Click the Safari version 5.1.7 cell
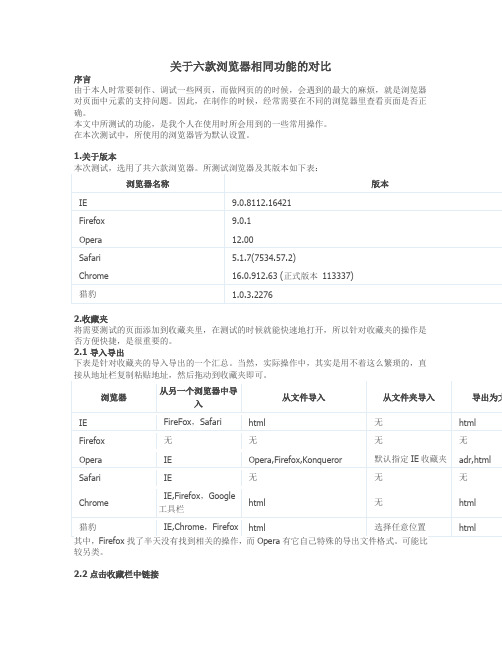Screen dimensions: 502x649 [264, 258]
